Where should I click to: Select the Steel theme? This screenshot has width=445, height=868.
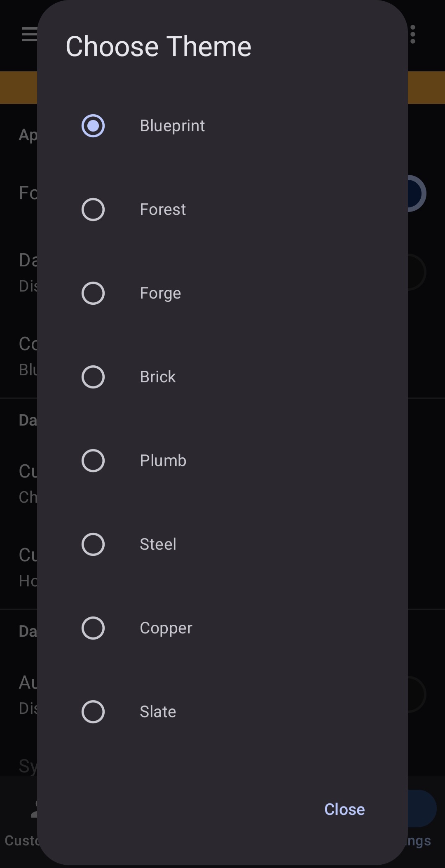[93, 544]
